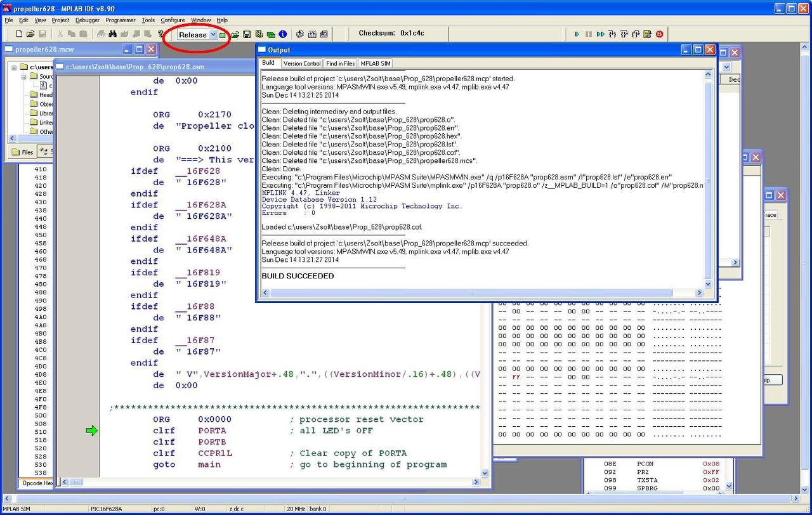Click the asm editor horizontal scroll-right arrow
812x515 pixels.
[476, 482]
